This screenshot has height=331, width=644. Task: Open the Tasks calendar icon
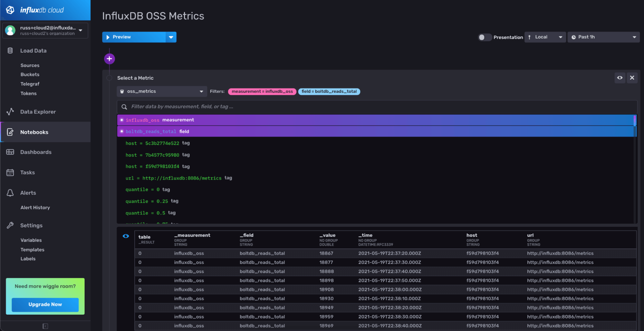10,172
